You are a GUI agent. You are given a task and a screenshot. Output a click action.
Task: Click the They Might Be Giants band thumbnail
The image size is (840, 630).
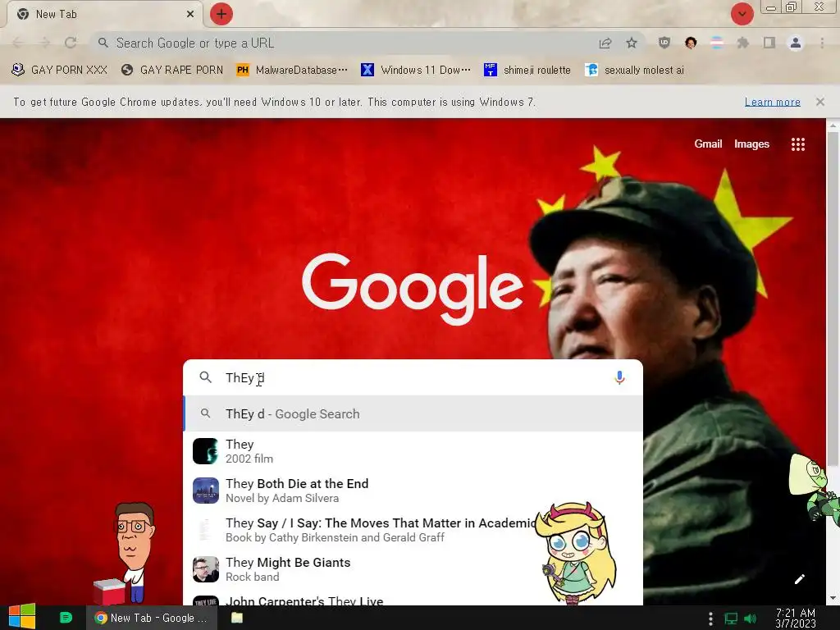pos(206,569)
